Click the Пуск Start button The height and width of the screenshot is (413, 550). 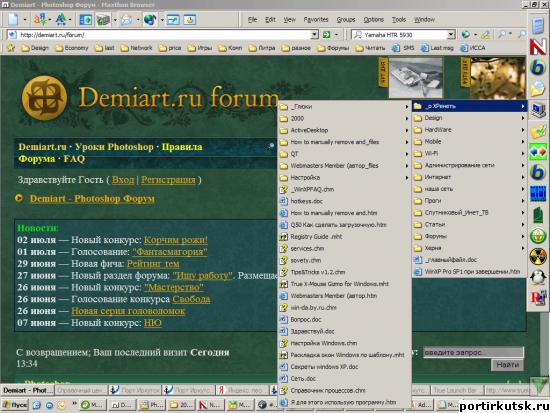[x=15, y=405]
